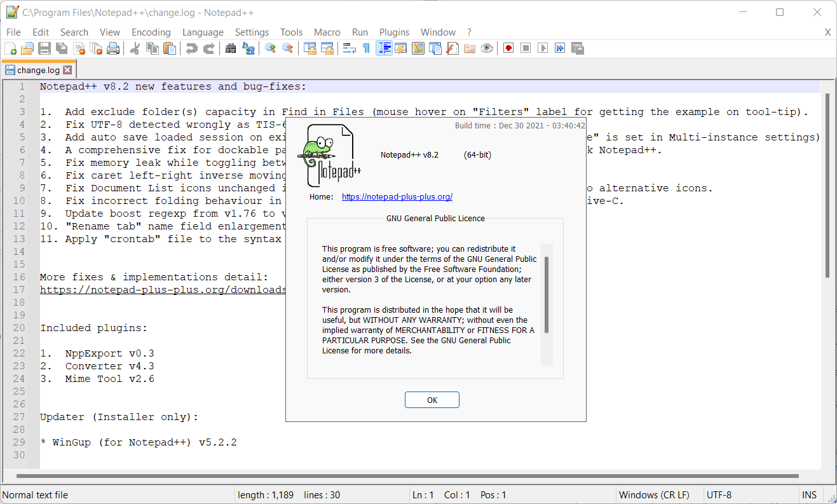837x504 pixels.
Task: Click the Save Recorded Macro icon
Action: pos(578,48)
